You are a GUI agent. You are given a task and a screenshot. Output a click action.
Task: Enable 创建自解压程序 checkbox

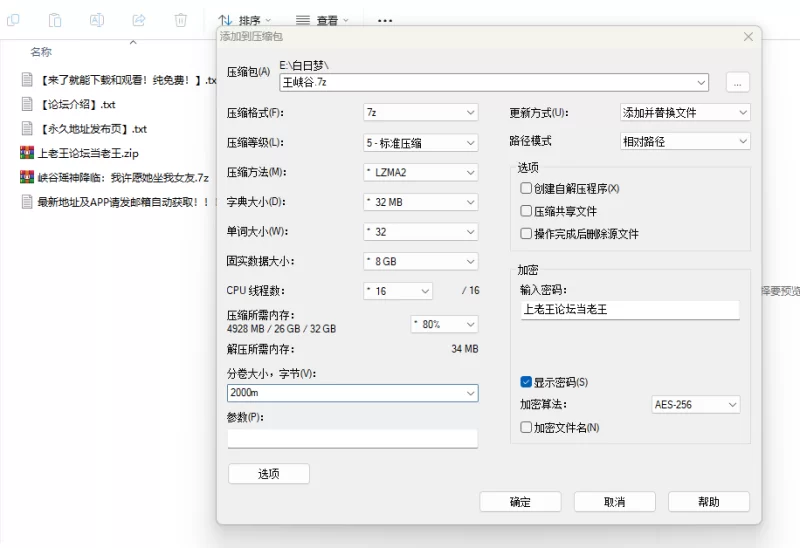[x=526, y=188]
